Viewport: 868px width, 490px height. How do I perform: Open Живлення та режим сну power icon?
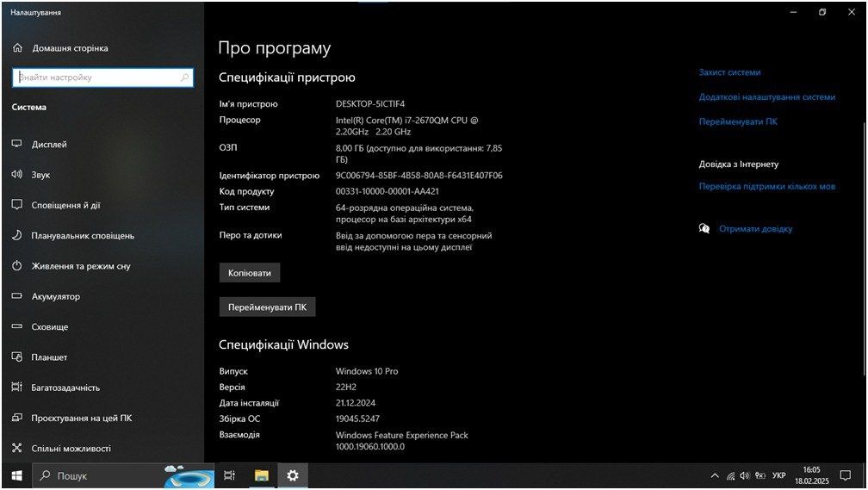click(17, 266)
